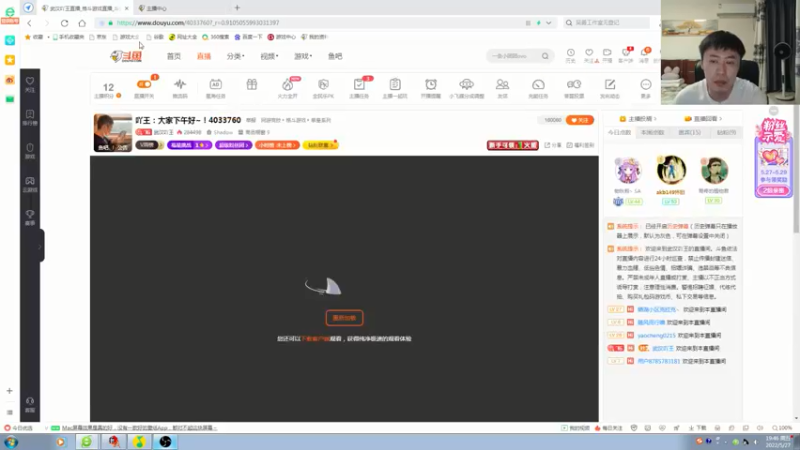
Task: Open the broadcast reminder alarm clock icon
Action: 431,84
